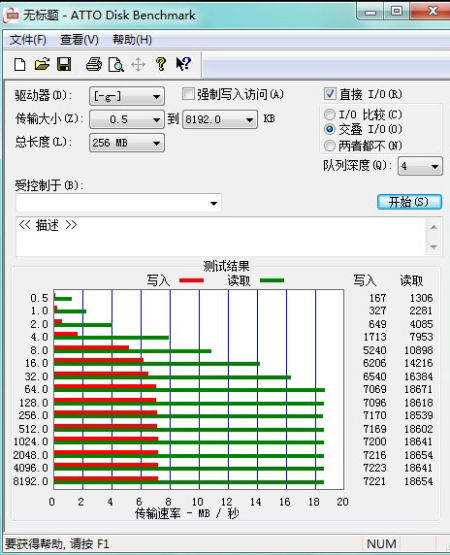Open print preview magnifier icon
This screenshot has width=450, height=555.
tap(116, 65)
